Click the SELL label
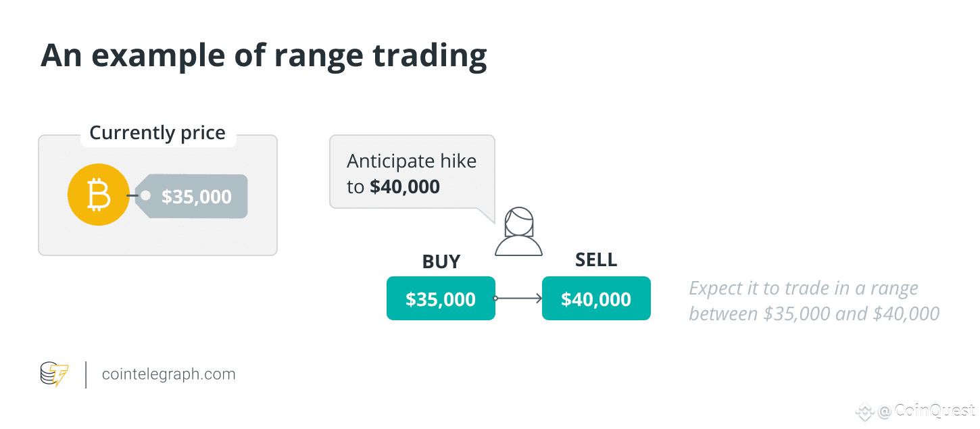 pos(596,260)
